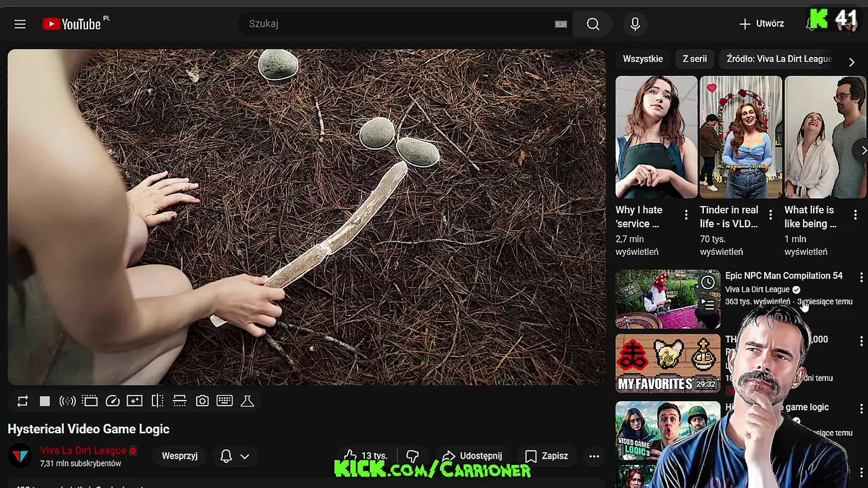868x488 pixels.
Task: Toggle the loop video button
Action: pos(22,401)
